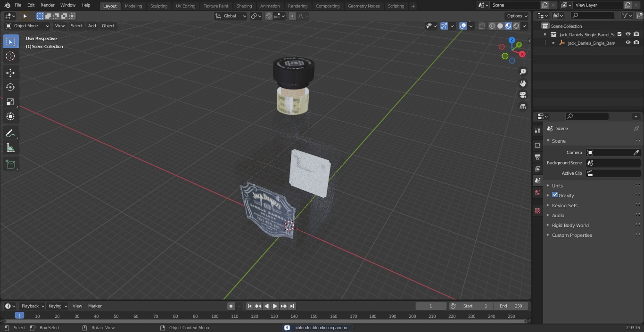644x332 pixels.
Task: Activate the Transform tool
Action: [10, 116]
